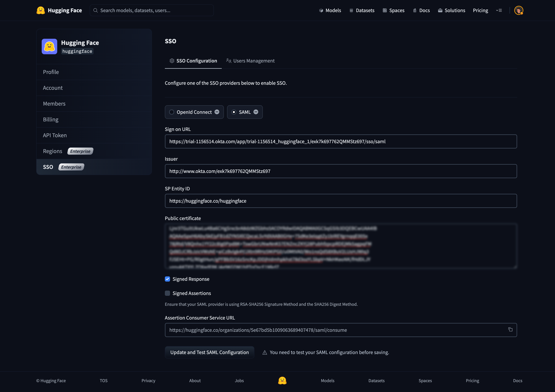
Task: Click the Datasets icon in top navigation
Action: point(351,10)
